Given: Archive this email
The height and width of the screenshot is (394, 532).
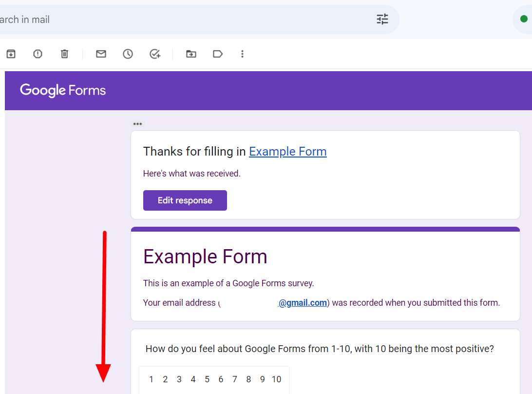Looking at the screenshot, I should (11, 54).
